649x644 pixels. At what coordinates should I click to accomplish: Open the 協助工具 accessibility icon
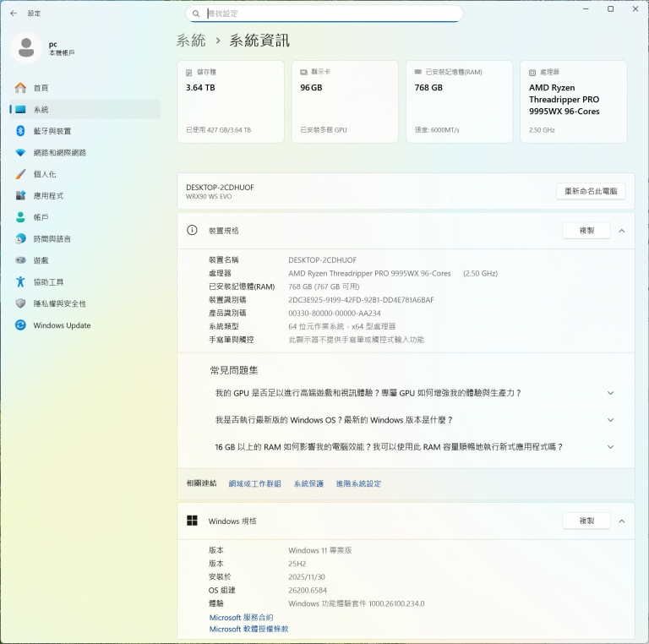click(x=20, y=282)
